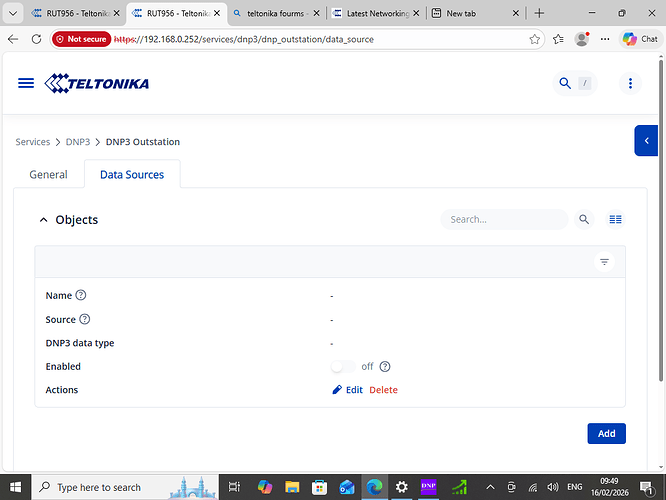This screenshot has height=500, width=666.
Task: Delete the object entry
Action: [383, 390]
